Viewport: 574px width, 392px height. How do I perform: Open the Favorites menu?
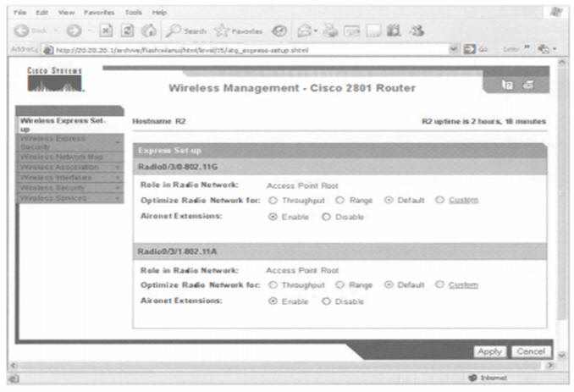(x=99, y=13)
